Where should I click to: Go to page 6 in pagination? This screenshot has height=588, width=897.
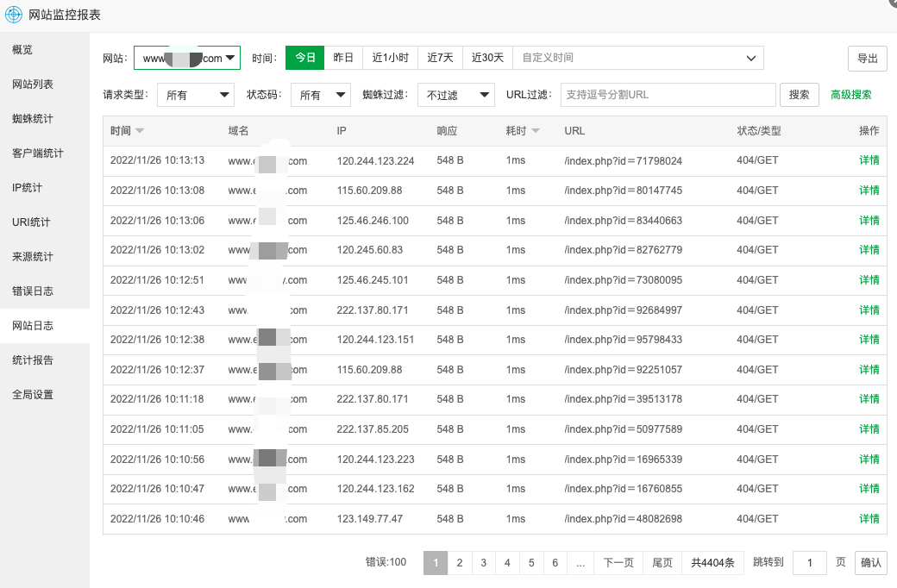[x=555, y=563]
